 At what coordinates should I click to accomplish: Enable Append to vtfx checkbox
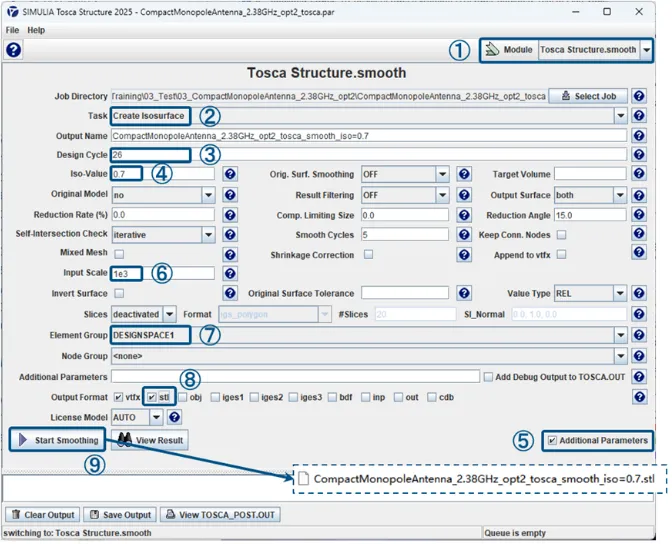click(x=561, y=255)
